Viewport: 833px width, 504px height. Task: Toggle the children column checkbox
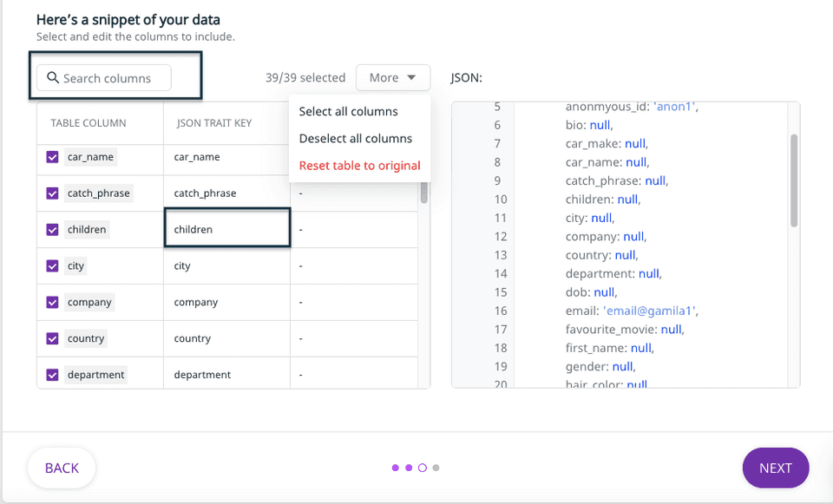(x=52, y=230)
